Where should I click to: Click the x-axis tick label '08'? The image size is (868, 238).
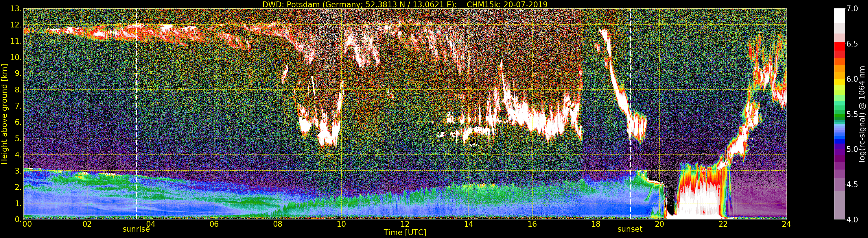278,224
